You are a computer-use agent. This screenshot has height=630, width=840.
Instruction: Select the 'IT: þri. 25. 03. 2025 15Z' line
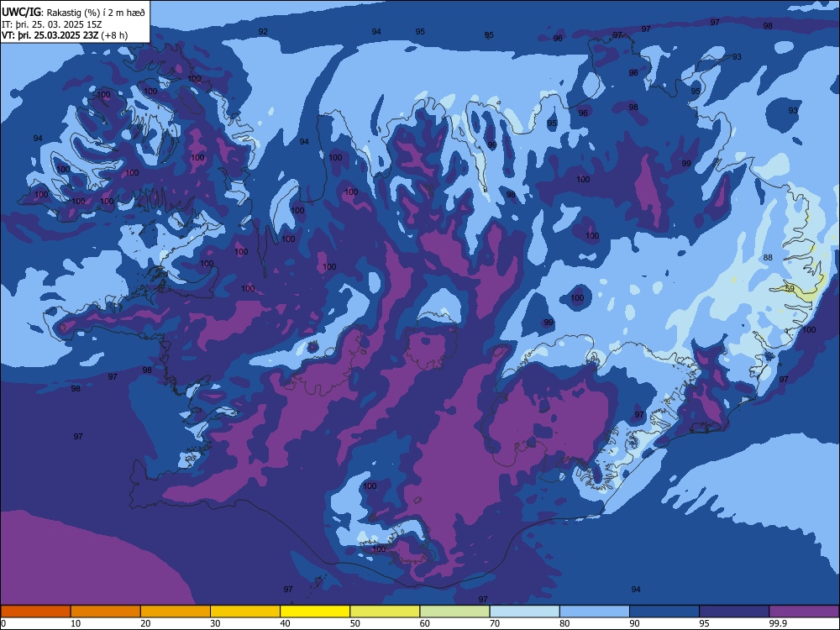(x=51, y=24)
